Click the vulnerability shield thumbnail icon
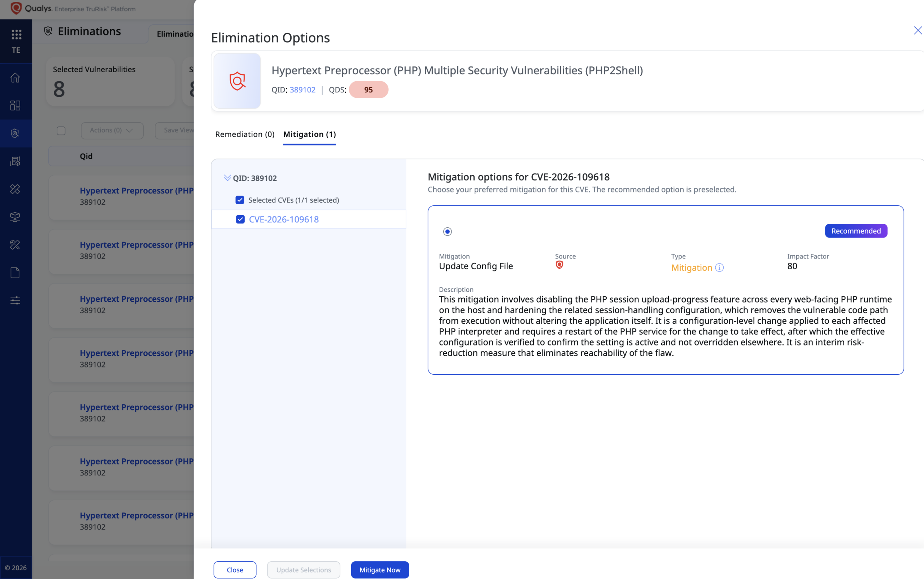This screenshot has width=924, height=579. (x=237, y=81)
